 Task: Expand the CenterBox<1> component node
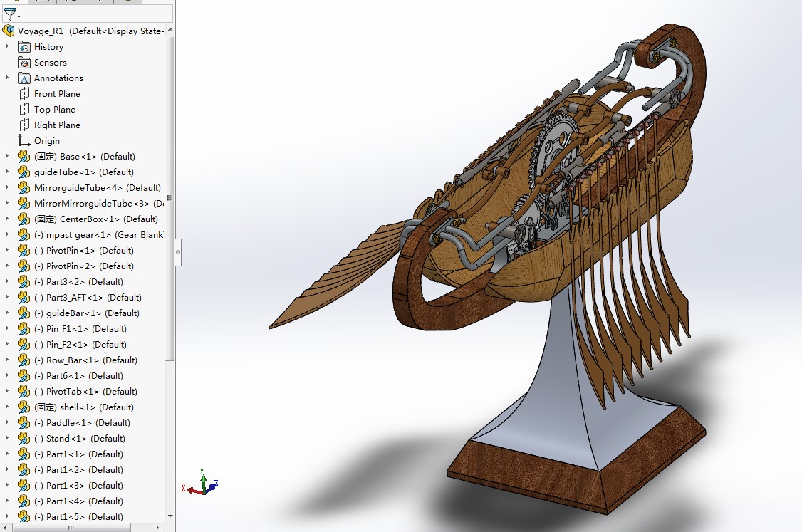pyautogui.click(x=7, y=219)
